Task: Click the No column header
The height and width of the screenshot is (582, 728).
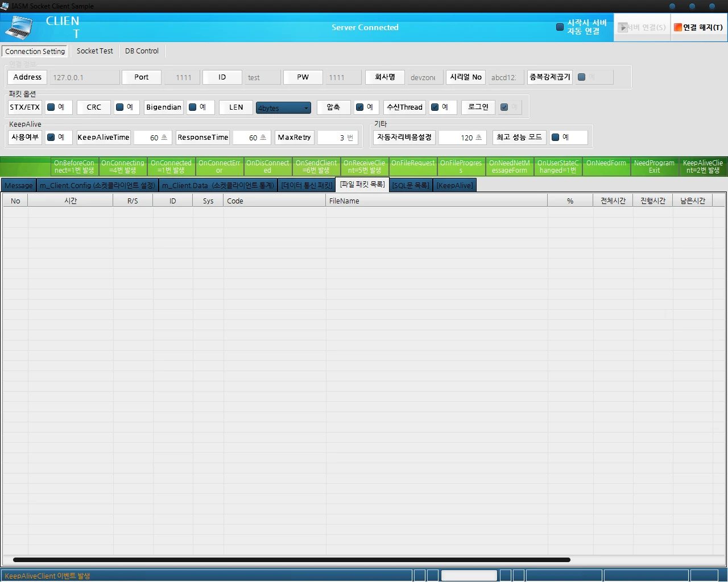Action: click(x=15, y=201)
